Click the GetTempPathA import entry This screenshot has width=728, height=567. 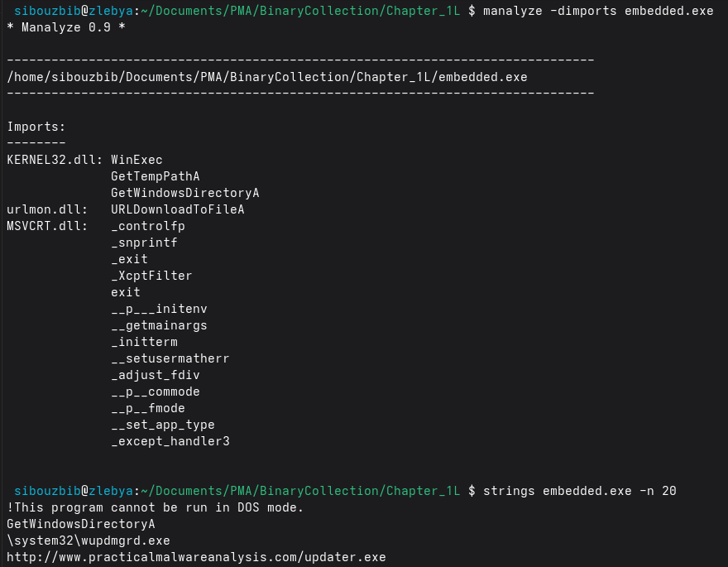pyautogui.click(x=156, y=176)
